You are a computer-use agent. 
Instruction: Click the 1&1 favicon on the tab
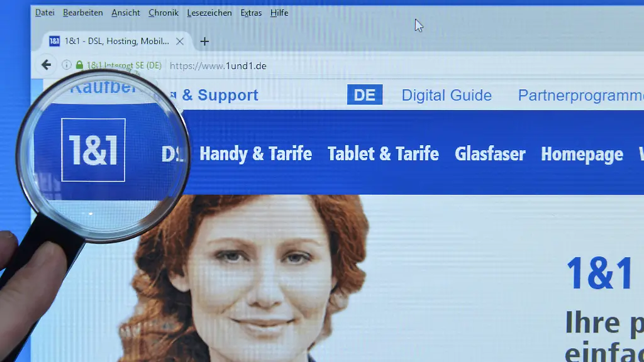tap(54, 41)
